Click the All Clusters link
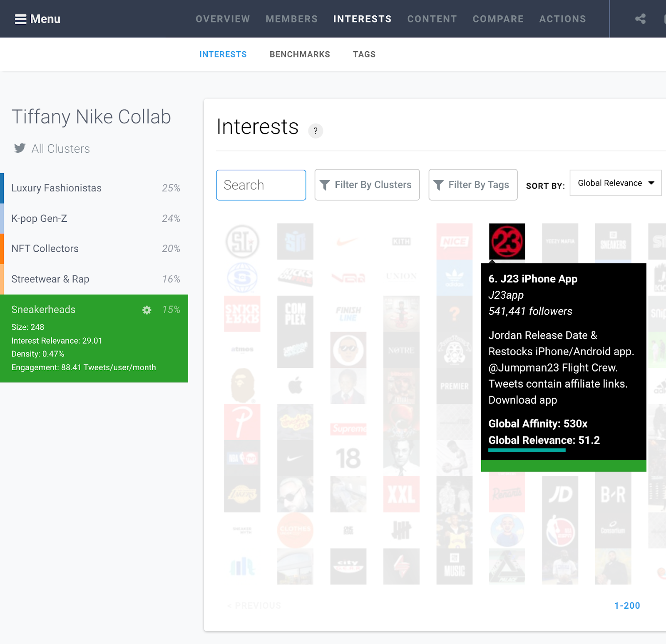Screen dimensions: 666x644 pos(61,149)
